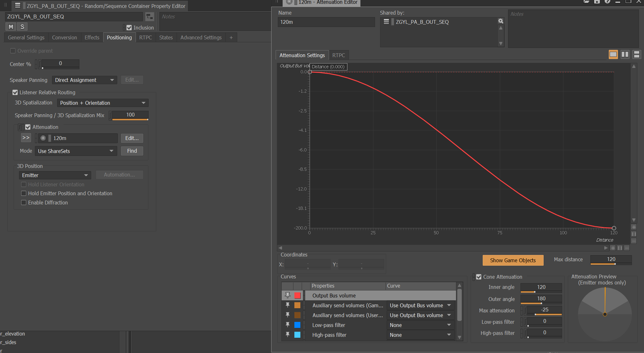Click red color swatch for Output Bus volume

(297, 296)
